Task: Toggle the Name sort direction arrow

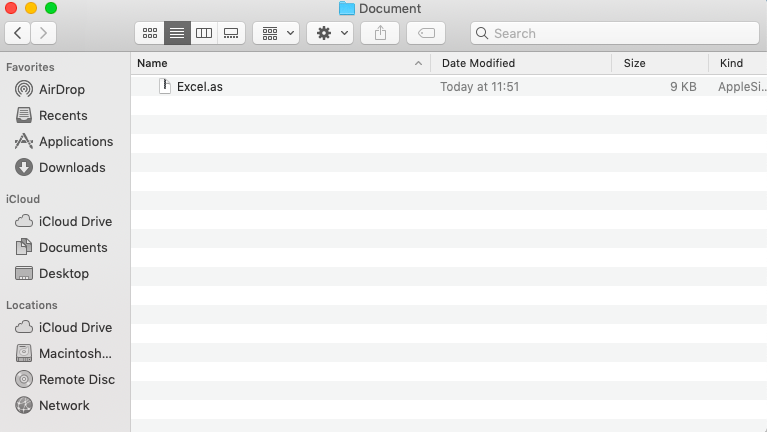Action: coord(418,63)
